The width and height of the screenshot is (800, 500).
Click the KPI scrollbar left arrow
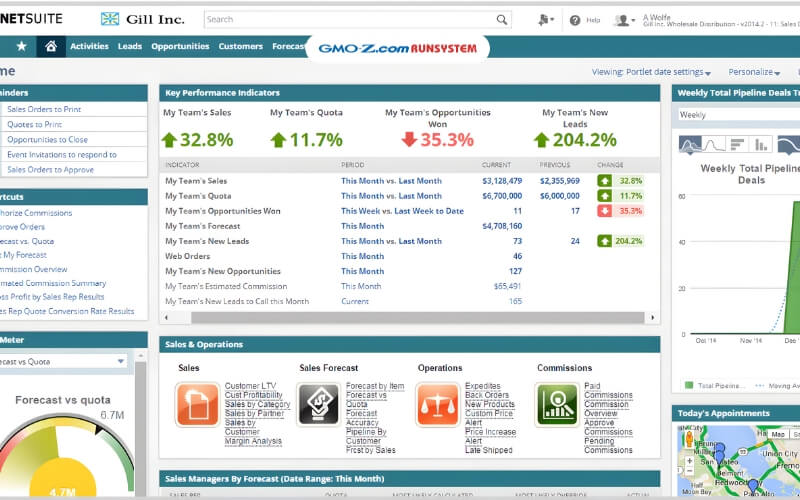(166, 317)
